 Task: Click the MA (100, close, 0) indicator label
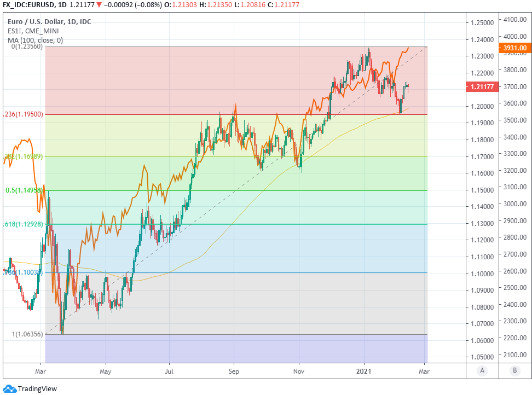(x=35, y=40)
